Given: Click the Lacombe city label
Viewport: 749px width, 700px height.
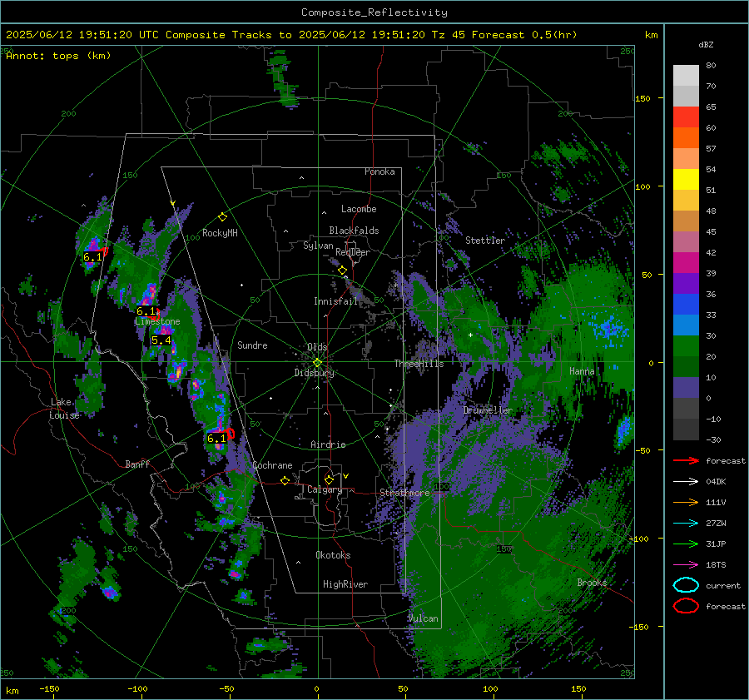Looking at the screenshot, I should (x=359, y=209).
